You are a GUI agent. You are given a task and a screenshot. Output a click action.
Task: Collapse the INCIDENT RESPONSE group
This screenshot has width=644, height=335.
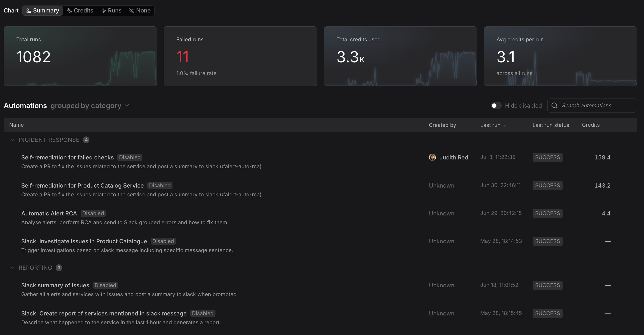(12, 140)
